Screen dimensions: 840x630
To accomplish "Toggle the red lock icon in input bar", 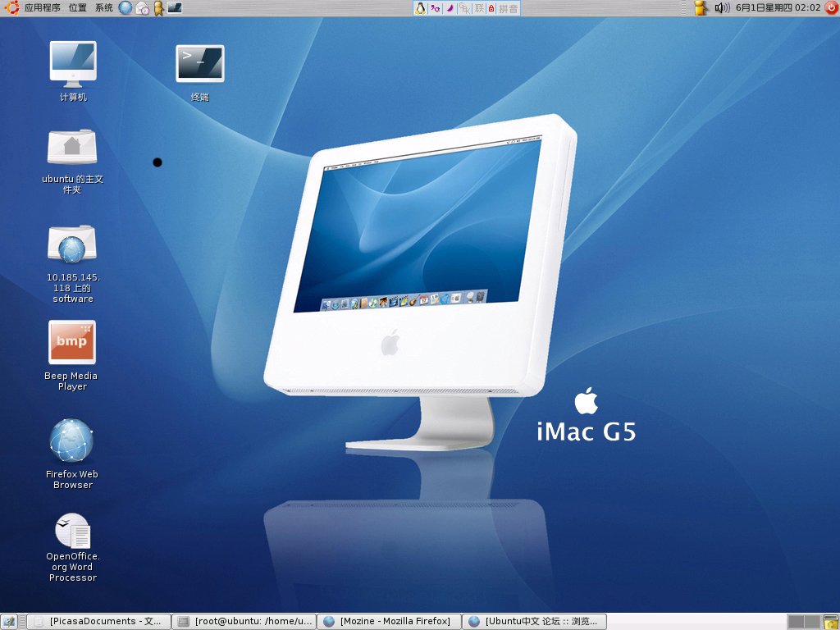I will [491, 8].
